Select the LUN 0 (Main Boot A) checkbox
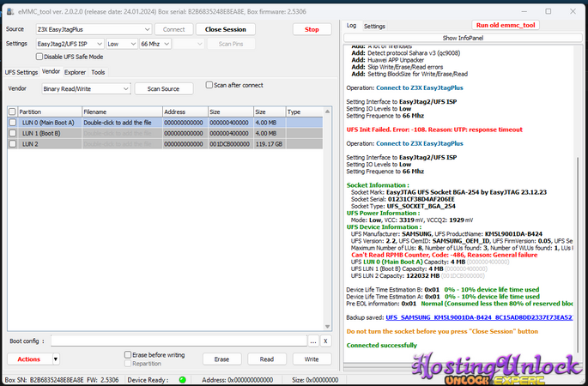Image resolution: width=588 pixels, height=386 pixels. (12, 123)
